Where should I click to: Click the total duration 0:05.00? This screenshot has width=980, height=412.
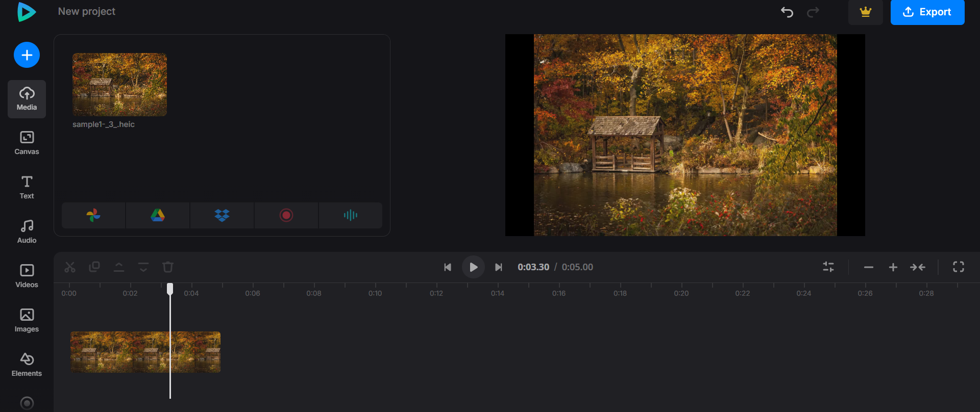pos(577,267)
